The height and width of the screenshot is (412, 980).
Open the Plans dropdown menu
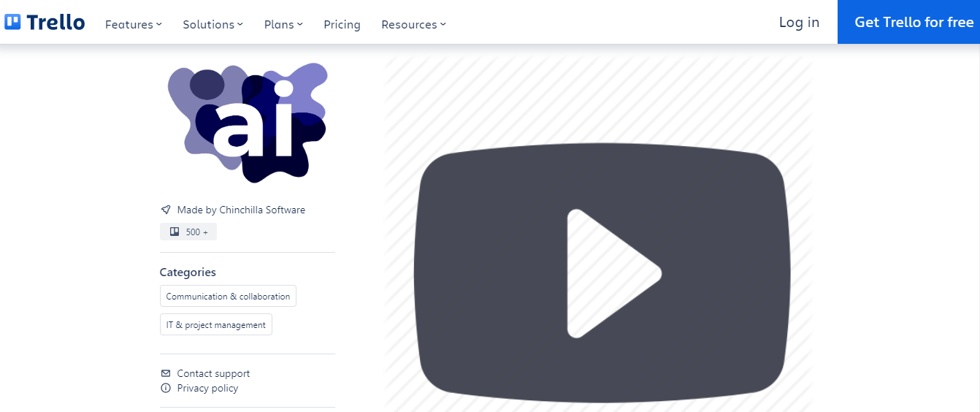tap(283, 24)
